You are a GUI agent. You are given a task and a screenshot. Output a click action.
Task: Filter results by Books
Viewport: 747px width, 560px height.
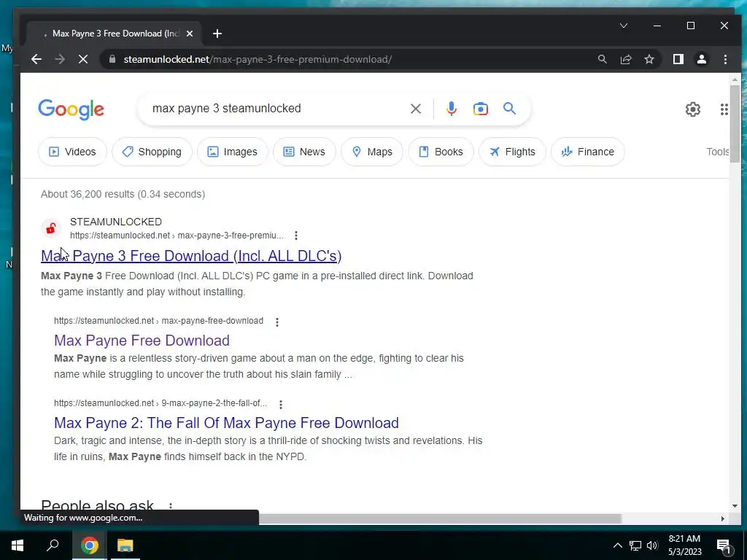pos(441,152)
